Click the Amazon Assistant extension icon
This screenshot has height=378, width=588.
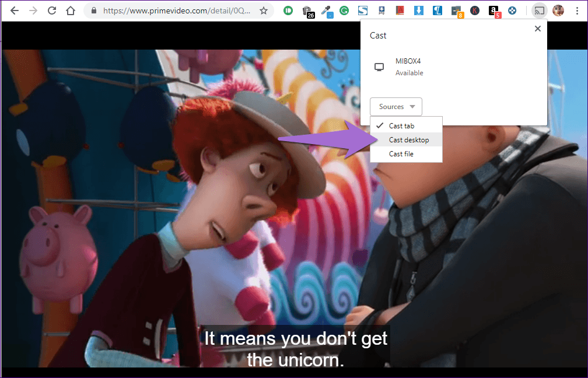(494, 10)
